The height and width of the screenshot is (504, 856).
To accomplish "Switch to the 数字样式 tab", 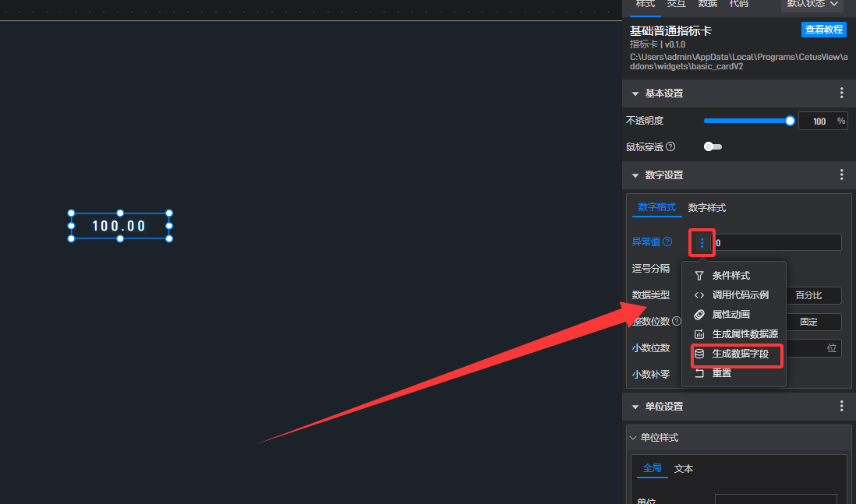I will [707, 208].
